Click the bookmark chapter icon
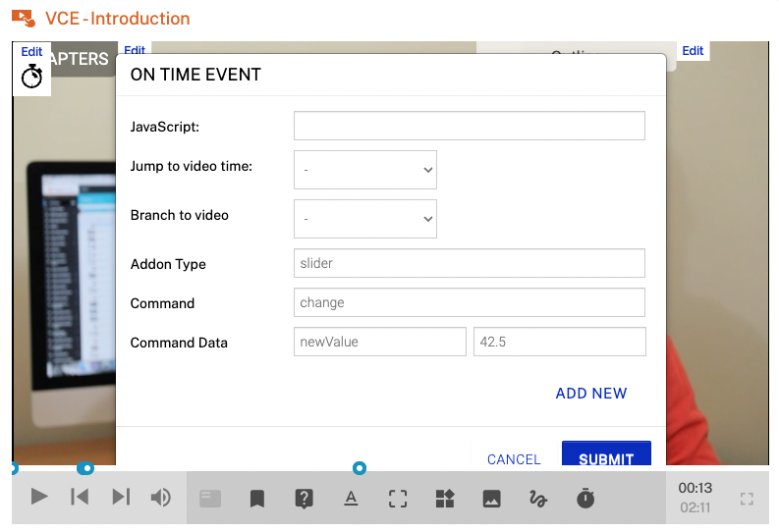The width and height of the screenshot is (779, 532). click(257, 499)
